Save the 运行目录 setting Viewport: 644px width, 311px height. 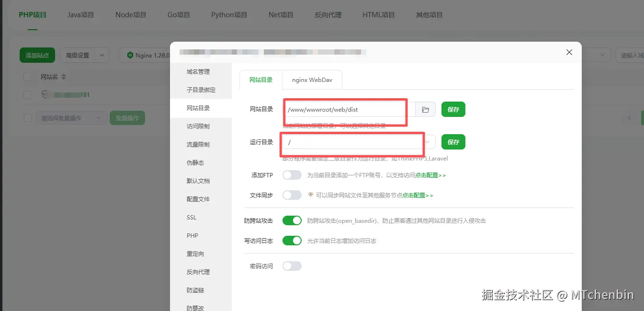(x=453, y=142)
